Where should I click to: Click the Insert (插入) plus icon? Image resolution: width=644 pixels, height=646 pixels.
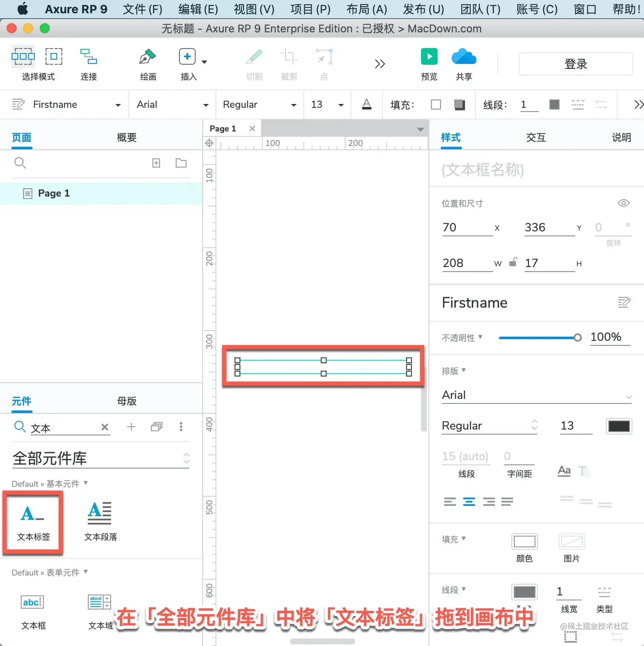[x=187, y=57]
